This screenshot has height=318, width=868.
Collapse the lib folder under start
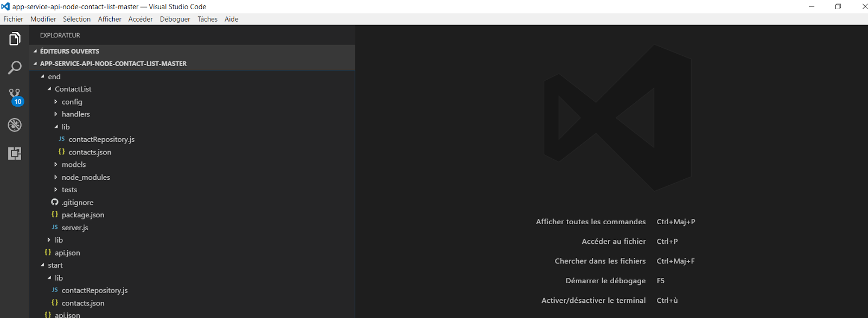[x=49, y=278]
